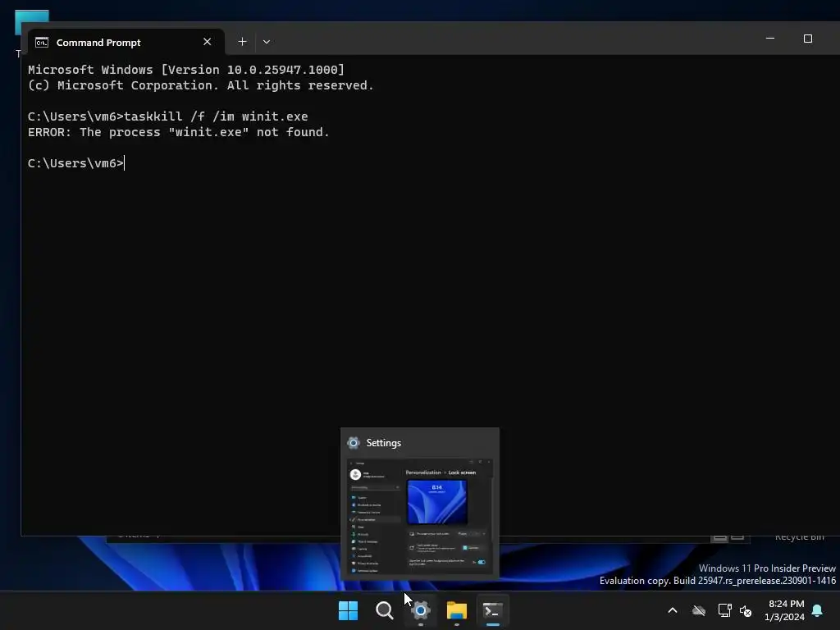Show hidden system tray icons
This screenshot has height=630, width=840.
coord(673,610)
